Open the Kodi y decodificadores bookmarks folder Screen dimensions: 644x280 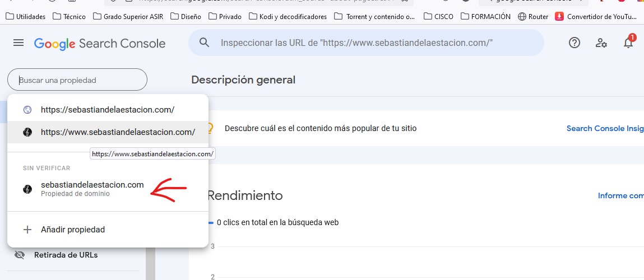(x=288, y=16)
